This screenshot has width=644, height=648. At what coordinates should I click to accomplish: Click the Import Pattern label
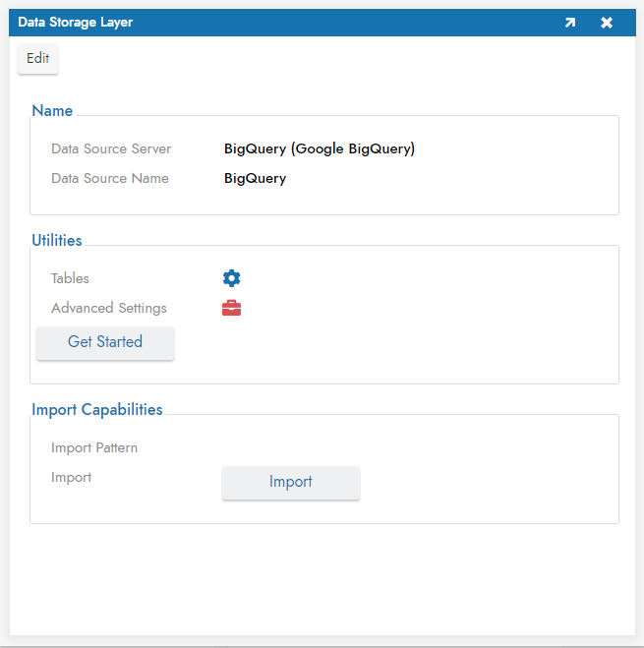coord(94,447)
